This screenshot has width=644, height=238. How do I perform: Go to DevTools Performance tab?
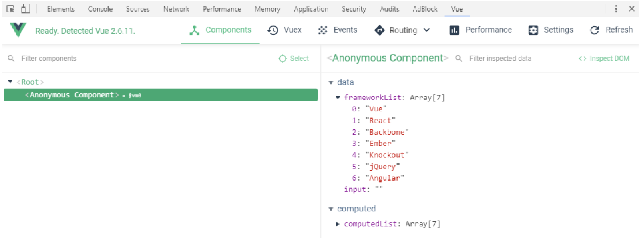click(x=222, y=9)
